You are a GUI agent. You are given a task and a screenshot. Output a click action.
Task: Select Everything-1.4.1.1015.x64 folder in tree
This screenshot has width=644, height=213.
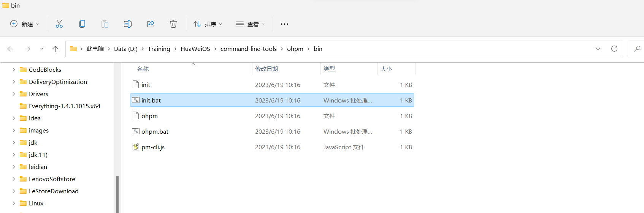(65, 106)
